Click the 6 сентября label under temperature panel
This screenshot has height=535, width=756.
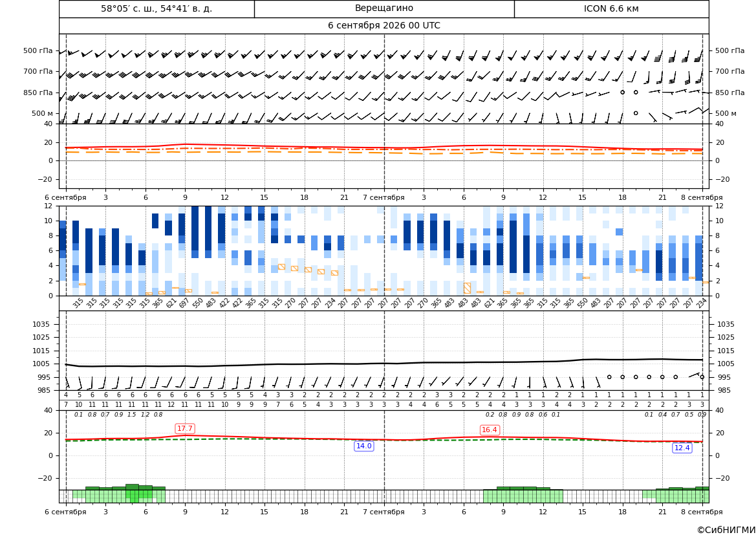pos(65,197)
